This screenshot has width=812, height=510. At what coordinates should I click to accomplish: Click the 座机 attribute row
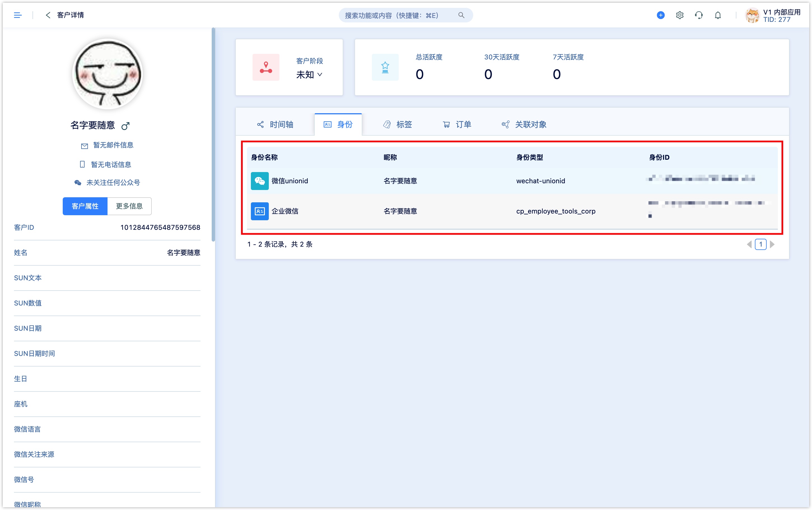click(x=107, y=404)
